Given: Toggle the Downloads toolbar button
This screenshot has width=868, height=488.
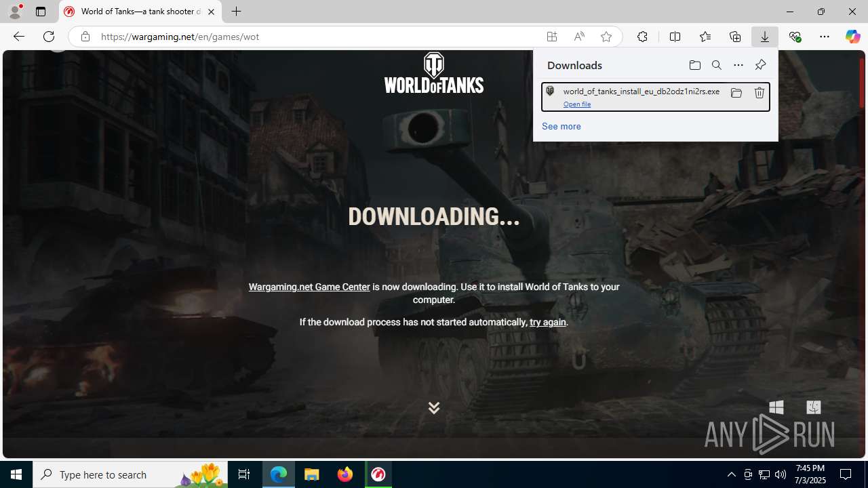Looking at the screenshot, I should click(765, 37).
